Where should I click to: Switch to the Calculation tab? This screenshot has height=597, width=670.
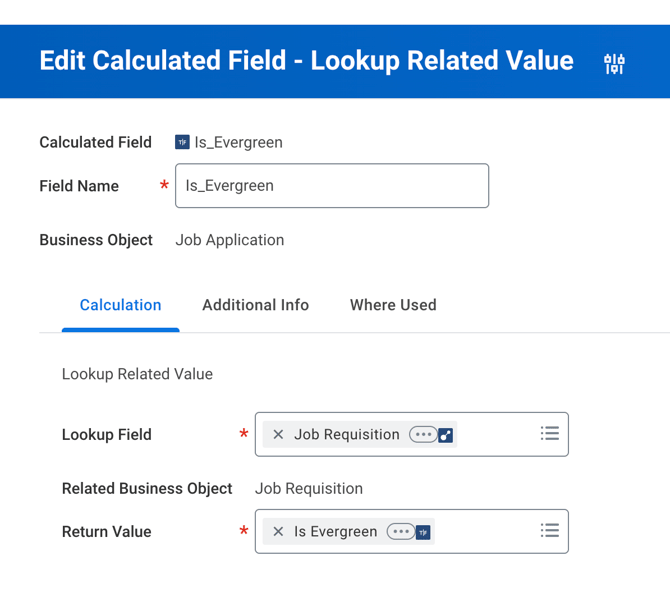click(120, 305)
